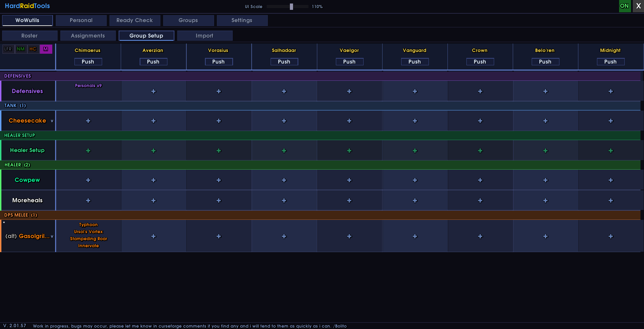Add Moreheals assignment for Belo'ren
The width and height of the screenshot is (644, 329).
[545, 200]
